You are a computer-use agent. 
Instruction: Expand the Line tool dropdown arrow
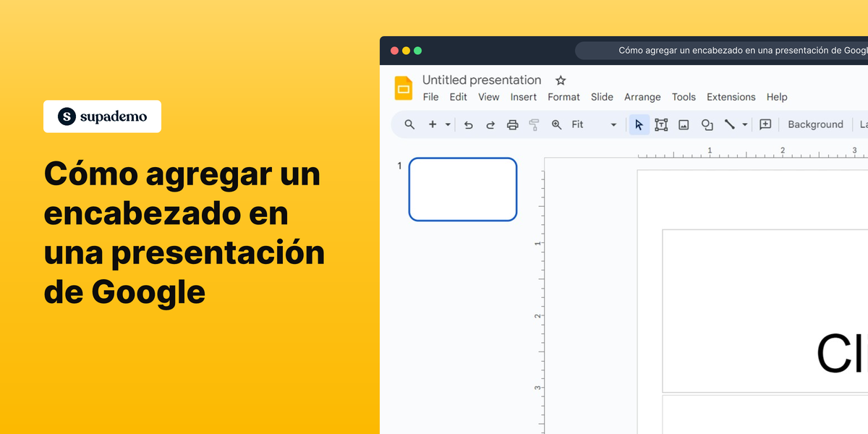pos(744,124)
